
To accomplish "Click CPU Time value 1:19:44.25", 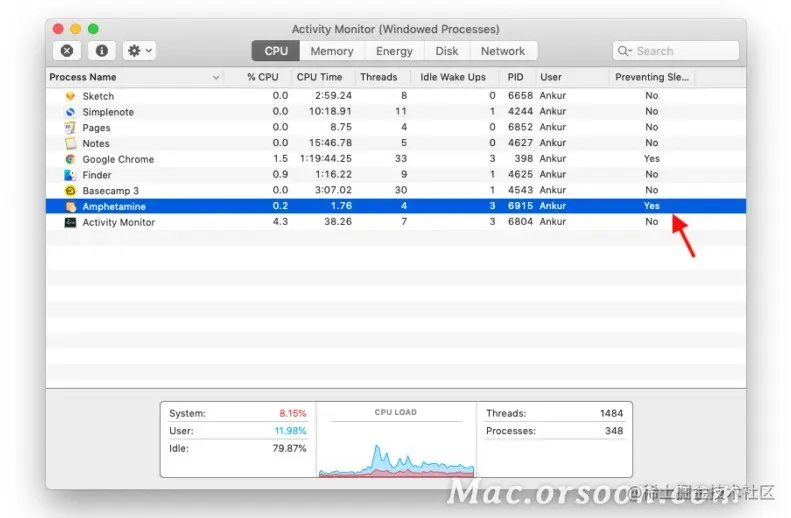I will pyautogui.click(x=326, y=158).
